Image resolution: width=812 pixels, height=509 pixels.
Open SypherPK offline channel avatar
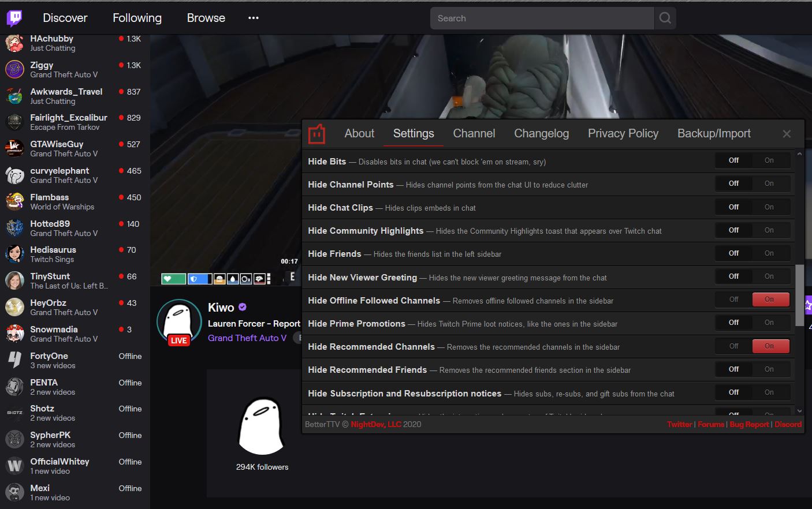pyautogui.click(x=14, y=440)
